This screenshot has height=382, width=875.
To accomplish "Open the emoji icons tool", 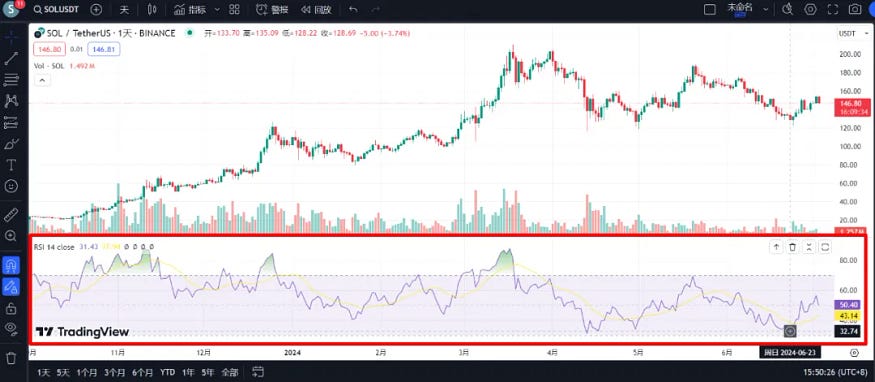I will pyautogui.click(x=11, y=186).
